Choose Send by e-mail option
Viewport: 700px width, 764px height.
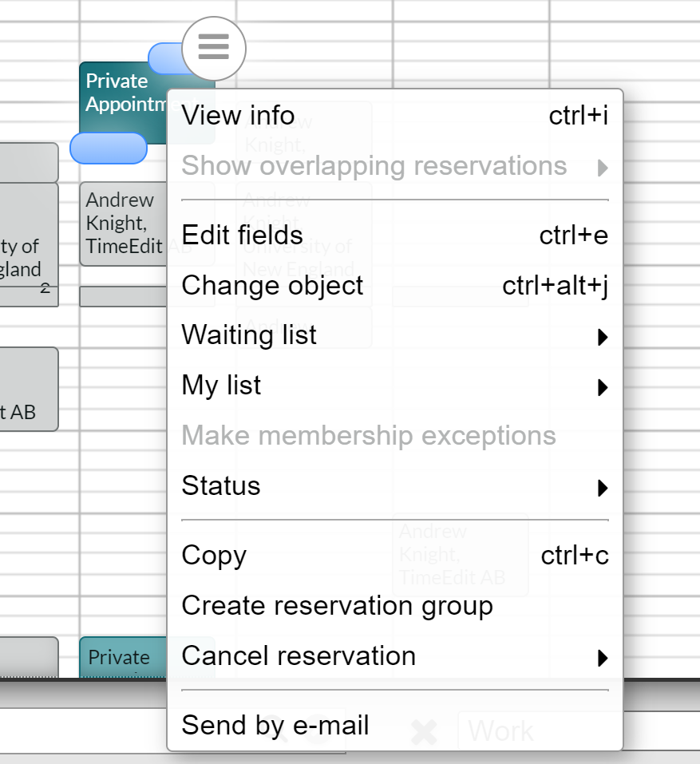(394, 726)
